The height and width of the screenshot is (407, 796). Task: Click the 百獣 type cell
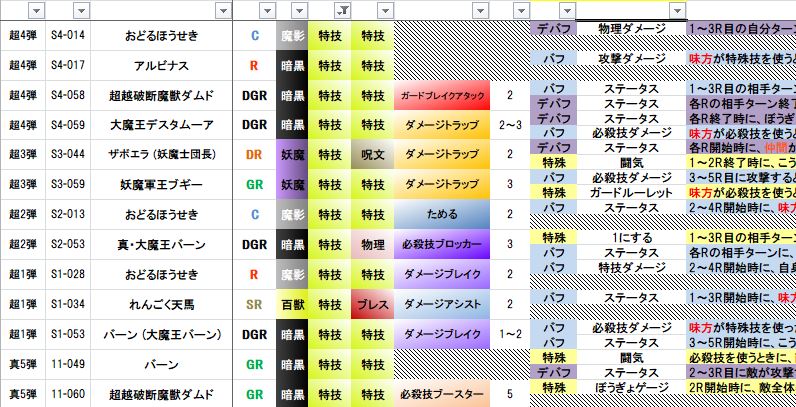292,304
